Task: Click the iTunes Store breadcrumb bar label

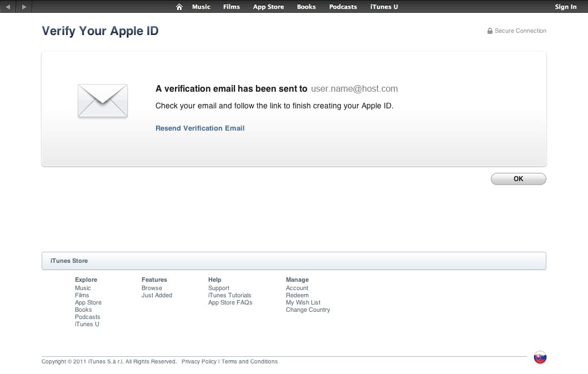Action: pyautogui.click(x=69, y=261)
